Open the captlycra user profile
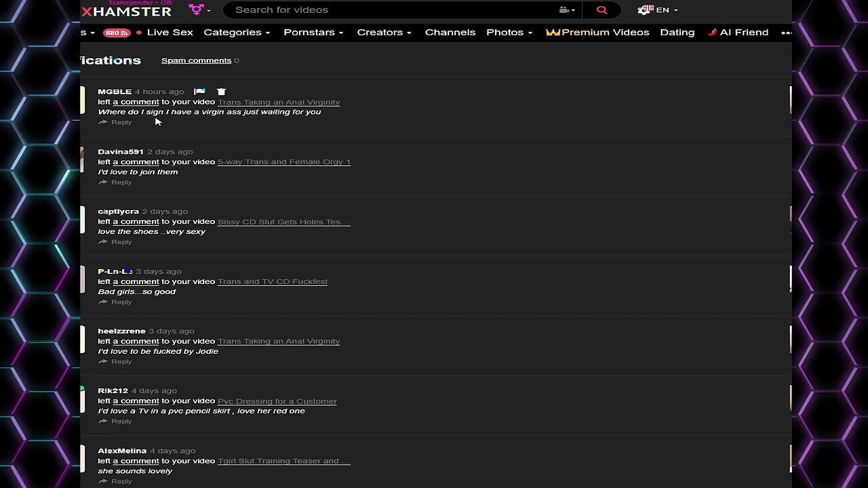The height and width of the screenshot is (488, 868). pyautogui.click(x=118, y=211)
